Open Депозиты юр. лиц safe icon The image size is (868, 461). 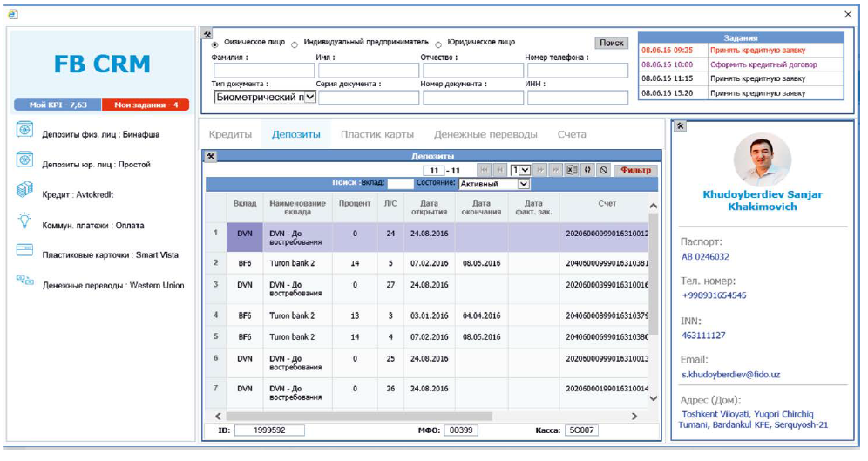pos(24,160)
